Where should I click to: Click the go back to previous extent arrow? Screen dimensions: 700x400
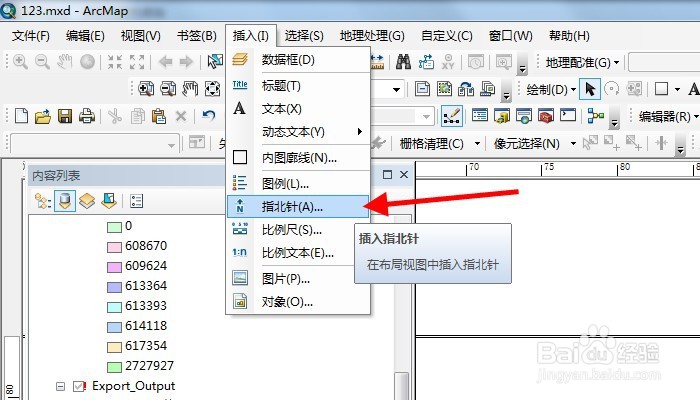(166, 62)
